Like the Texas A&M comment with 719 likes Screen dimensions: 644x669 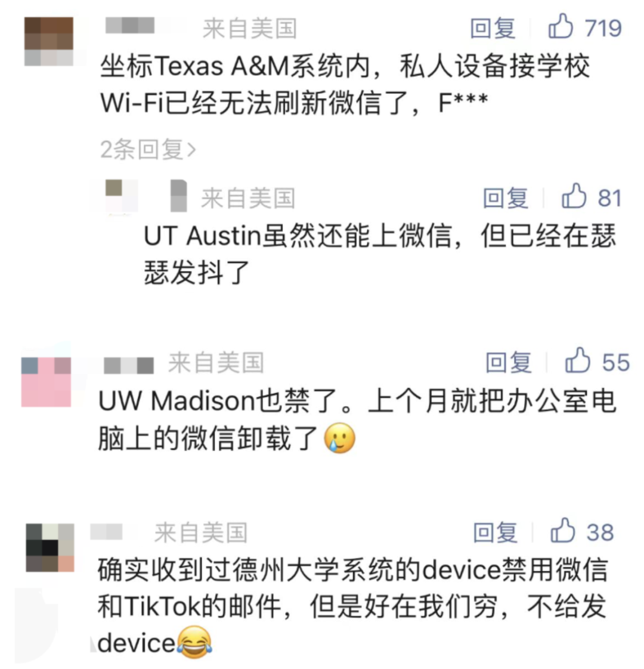pos(585,27)
